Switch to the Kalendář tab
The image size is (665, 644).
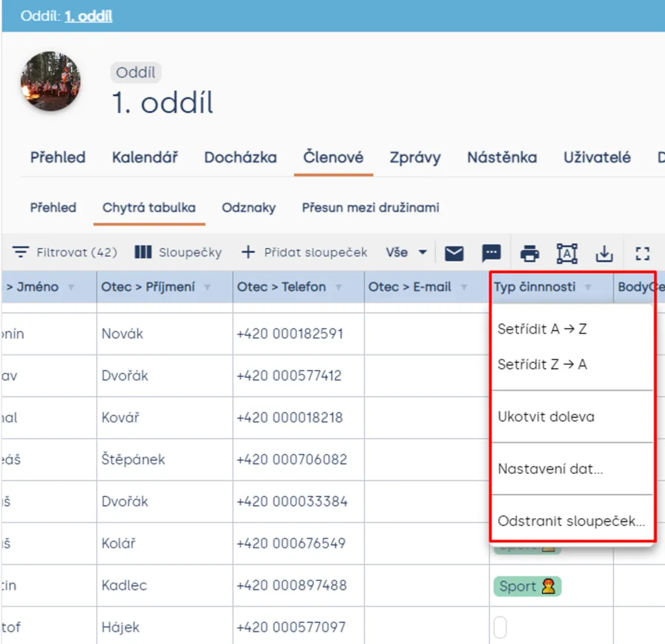click(145, 157)
